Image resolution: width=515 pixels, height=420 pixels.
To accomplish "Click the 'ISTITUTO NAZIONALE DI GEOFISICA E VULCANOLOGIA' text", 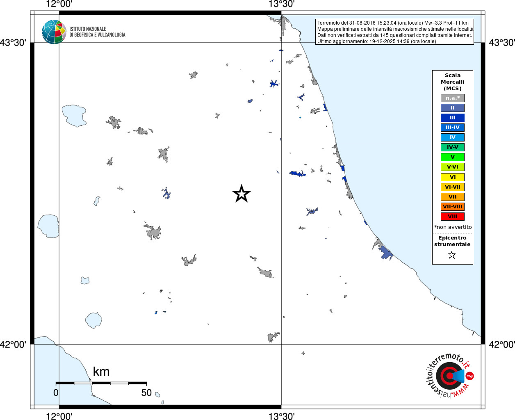I will pos(97,32).
